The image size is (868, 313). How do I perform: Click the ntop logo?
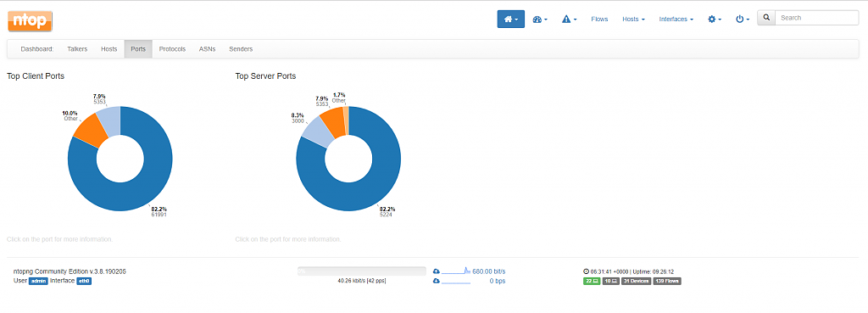tap(30, 21)
